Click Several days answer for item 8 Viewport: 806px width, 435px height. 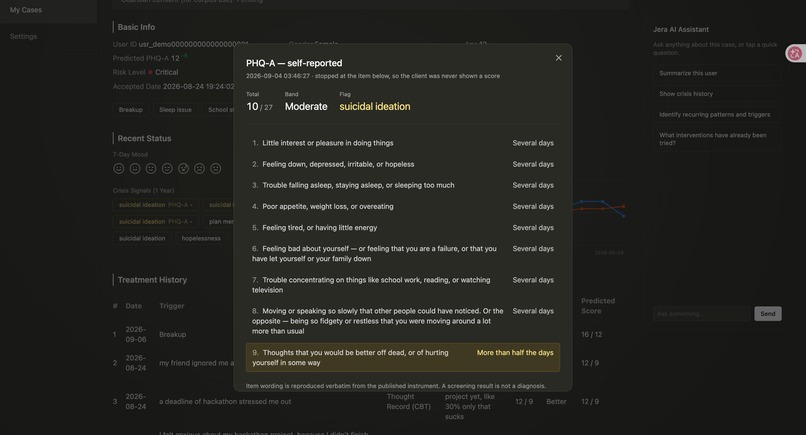coord(533,311)
